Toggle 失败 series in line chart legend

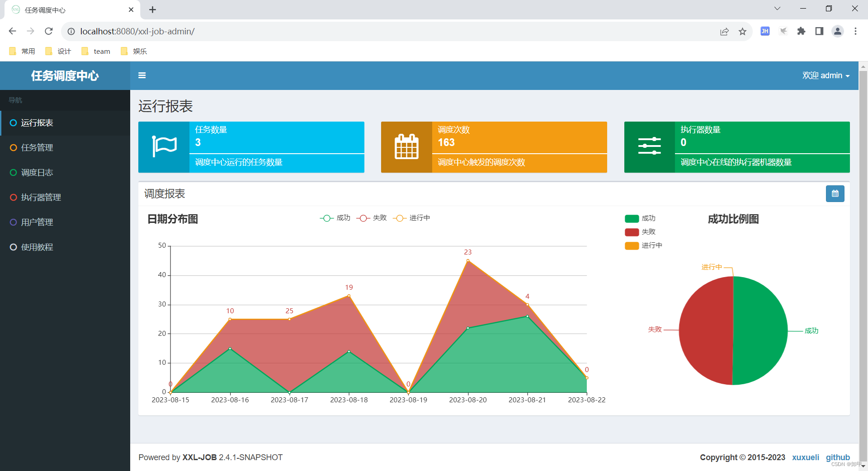pyautogui.click(x=372, y=218)
